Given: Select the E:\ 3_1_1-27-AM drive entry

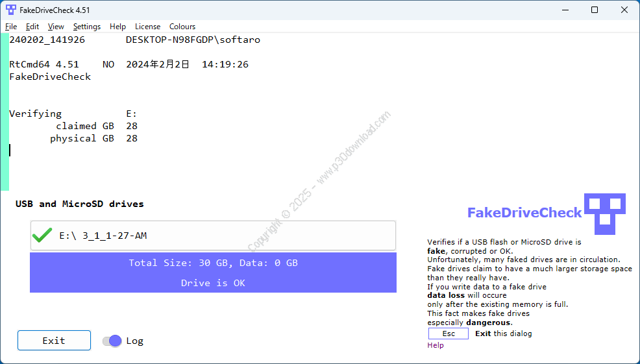Looking at the screenshot, I should click(x=213, y=236).
